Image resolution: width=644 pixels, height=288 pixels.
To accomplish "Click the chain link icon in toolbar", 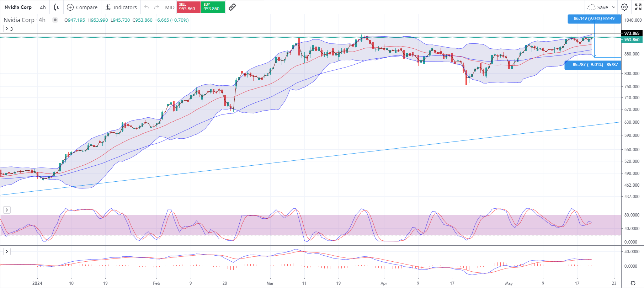I will (x=232, y=7).
